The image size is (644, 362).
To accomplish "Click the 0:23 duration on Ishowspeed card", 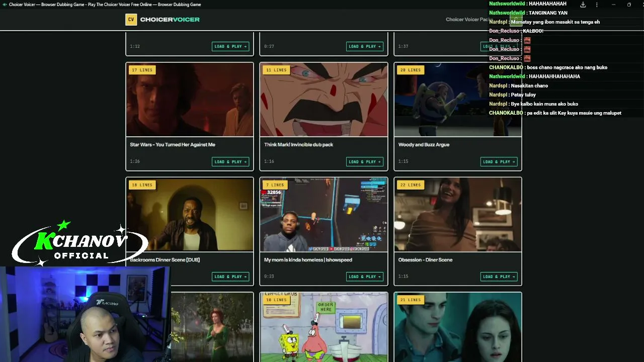I will 269,277.
